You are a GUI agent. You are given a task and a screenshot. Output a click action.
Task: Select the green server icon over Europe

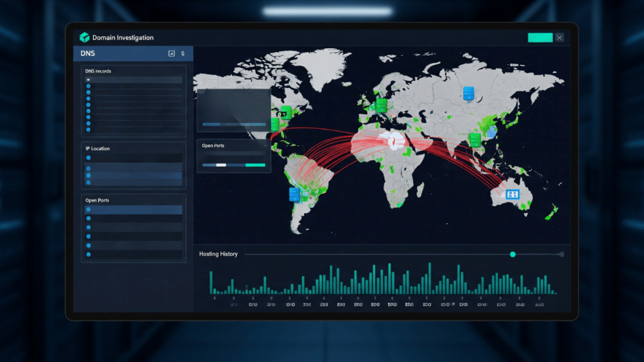coord(380,104)
